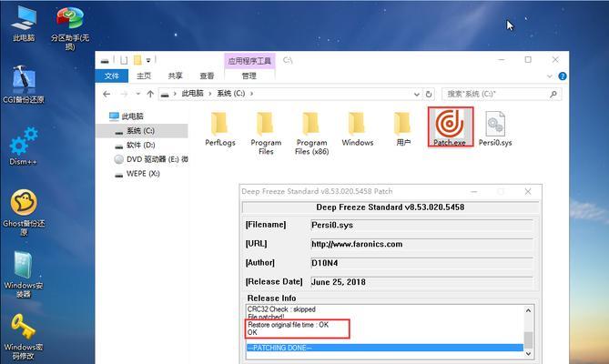Open the Windows安装器 desktop icon

click(24, 274)
